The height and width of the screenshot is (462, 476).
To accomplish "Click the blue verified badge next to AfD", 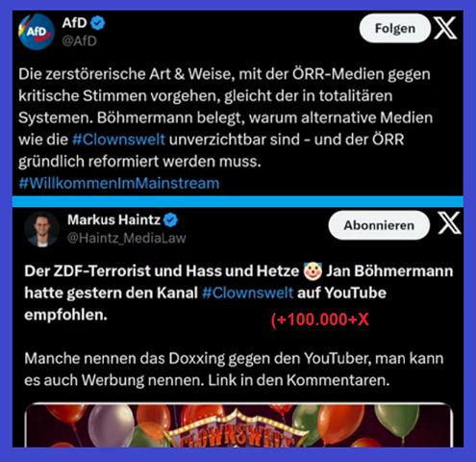I will [98, 23].
